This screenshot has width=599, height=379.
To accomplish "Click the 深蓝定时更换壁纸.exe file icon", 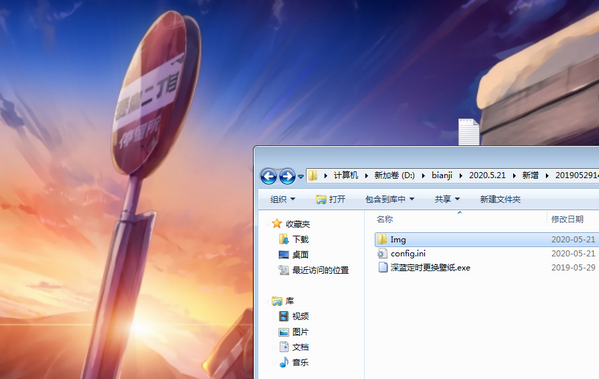I will (382, 267).
